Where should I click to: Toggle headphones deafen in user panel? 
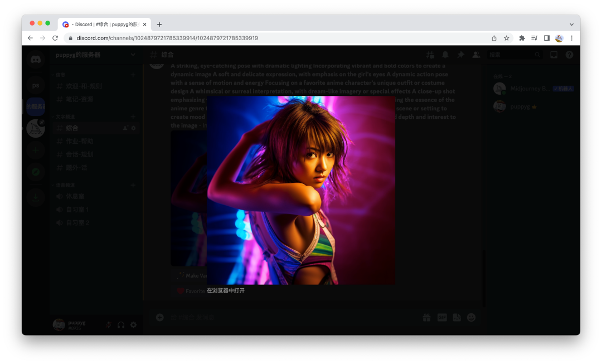[x=121, y=324]
